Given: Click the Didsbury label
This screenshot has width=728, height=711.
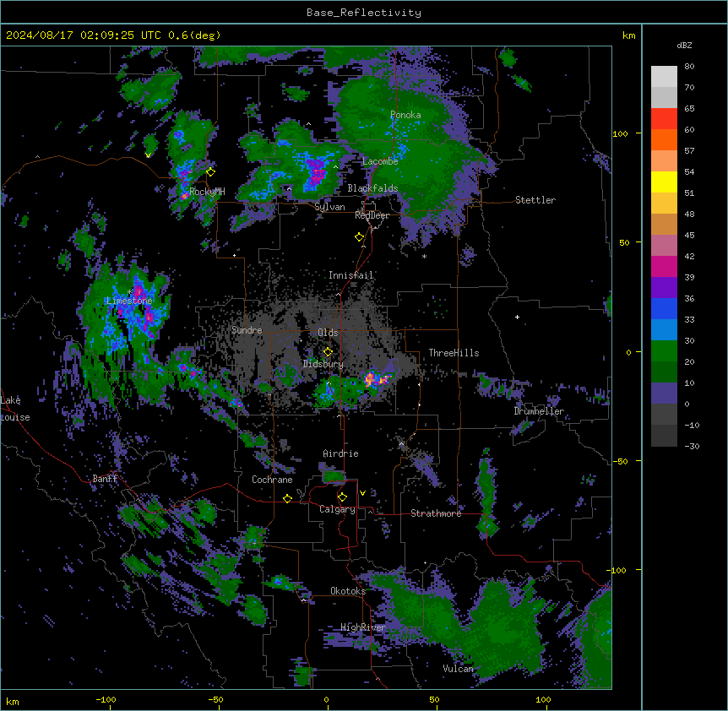Looking at the screenshot, I should pos(323,364).
